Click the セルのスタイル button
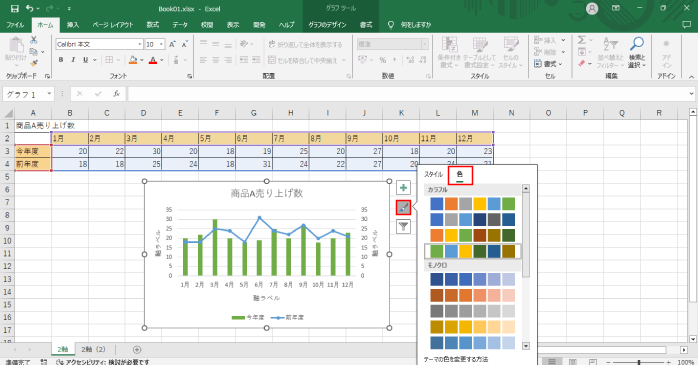The height and width of the screenshot is (365, 698). click(510, 52)
